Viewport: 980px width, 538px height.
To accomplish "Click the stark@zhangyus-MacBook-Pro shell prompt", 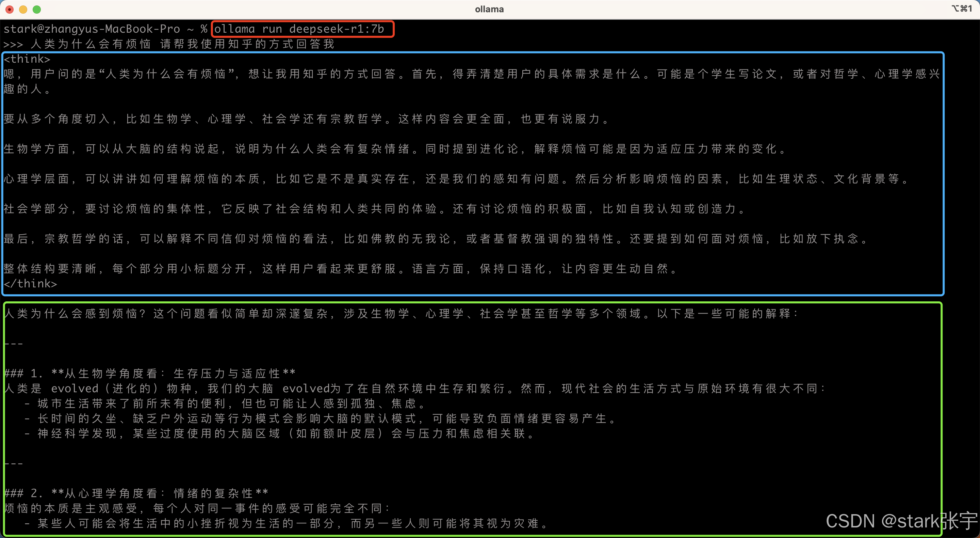I will click(91, 29).
